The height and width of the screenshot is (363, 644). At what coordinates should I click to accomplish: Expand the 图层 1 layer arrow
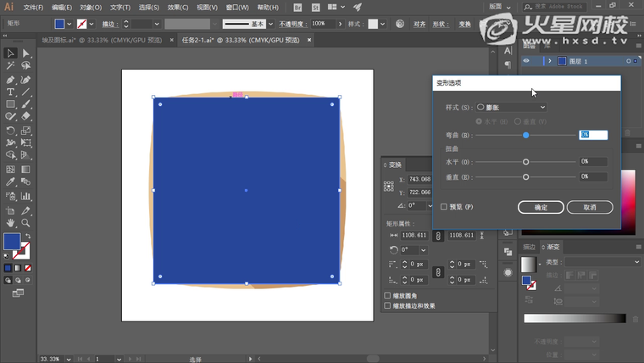coord(549,61)
